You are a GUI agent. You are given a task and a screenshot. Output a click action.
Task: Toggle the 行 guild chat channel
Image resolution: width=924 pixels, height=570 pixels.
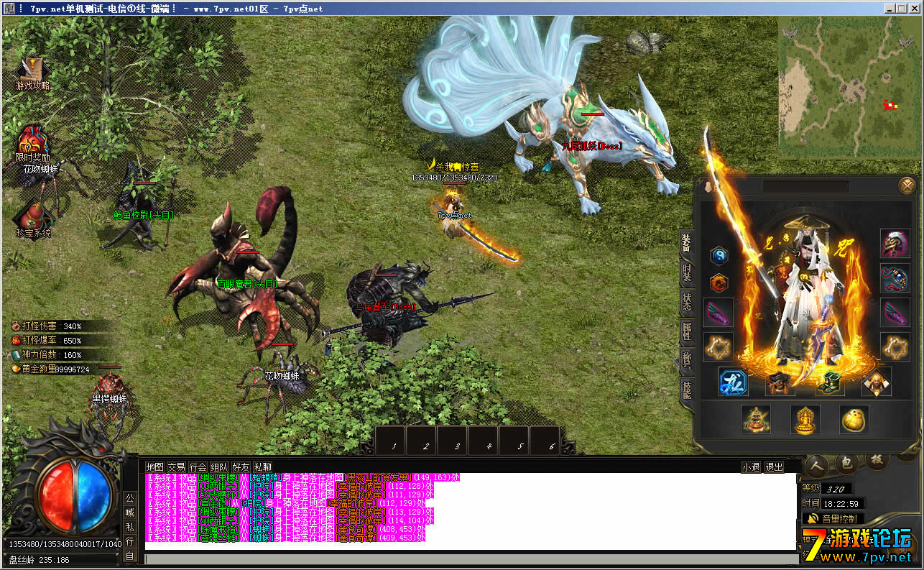coord(130,541)
